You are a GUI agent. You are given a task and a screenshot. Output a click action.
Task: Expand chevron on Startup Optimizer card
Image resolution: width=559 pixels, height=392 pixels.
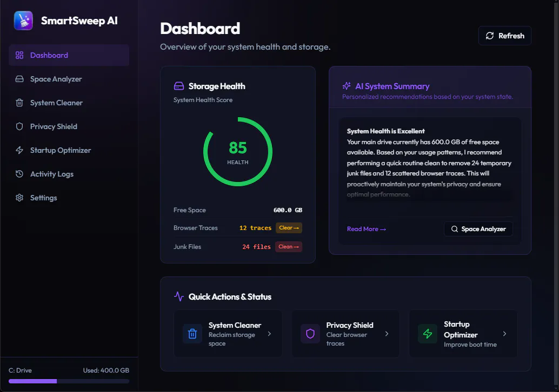tap(504, 334)
